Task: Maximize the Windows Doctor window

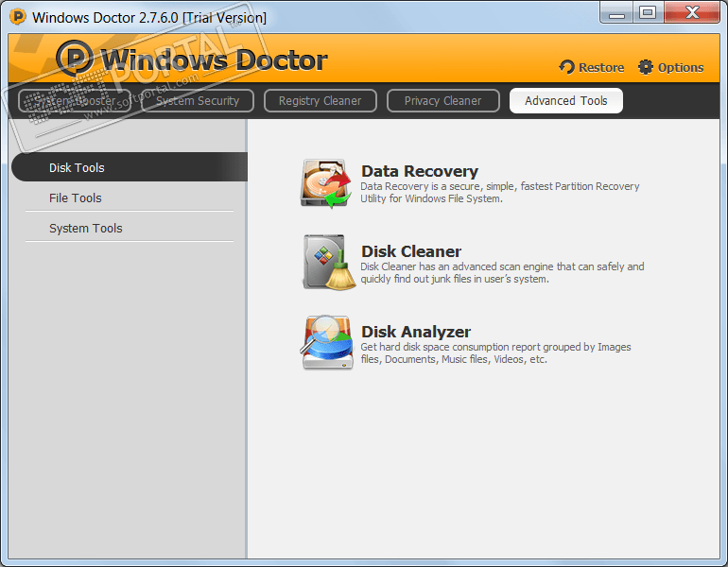Action: click(x=649, y=13)
